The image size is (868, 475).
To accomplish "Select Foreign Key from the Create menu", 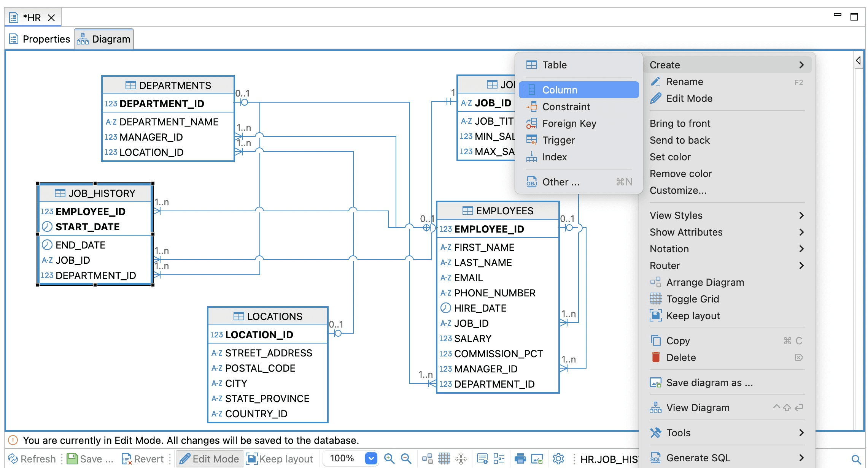I will click(569, 123).
